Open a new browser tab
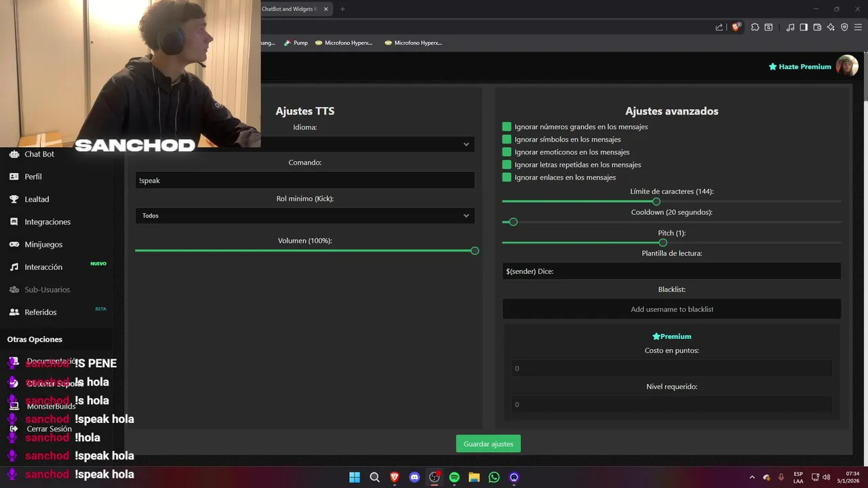 click(342, 9)
